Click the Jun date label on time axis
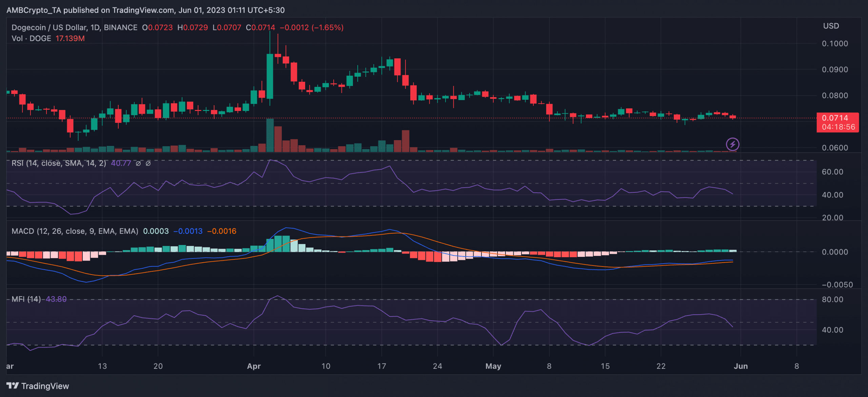 [x=741, y=366]
